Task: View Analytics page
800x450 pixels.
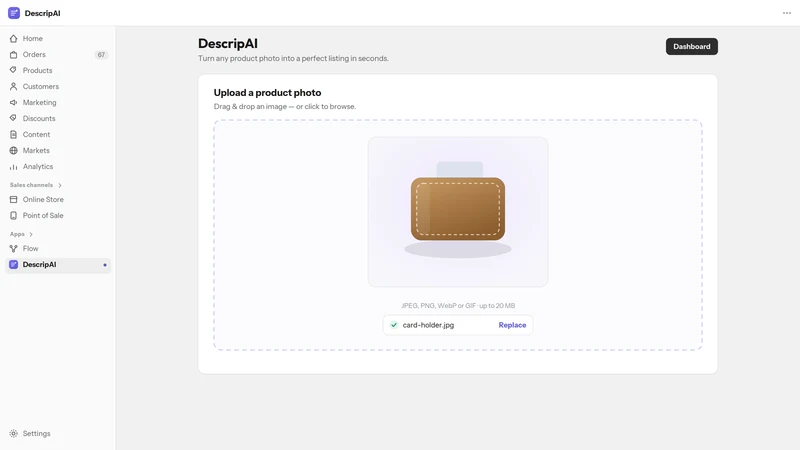Action: point(58,167)
